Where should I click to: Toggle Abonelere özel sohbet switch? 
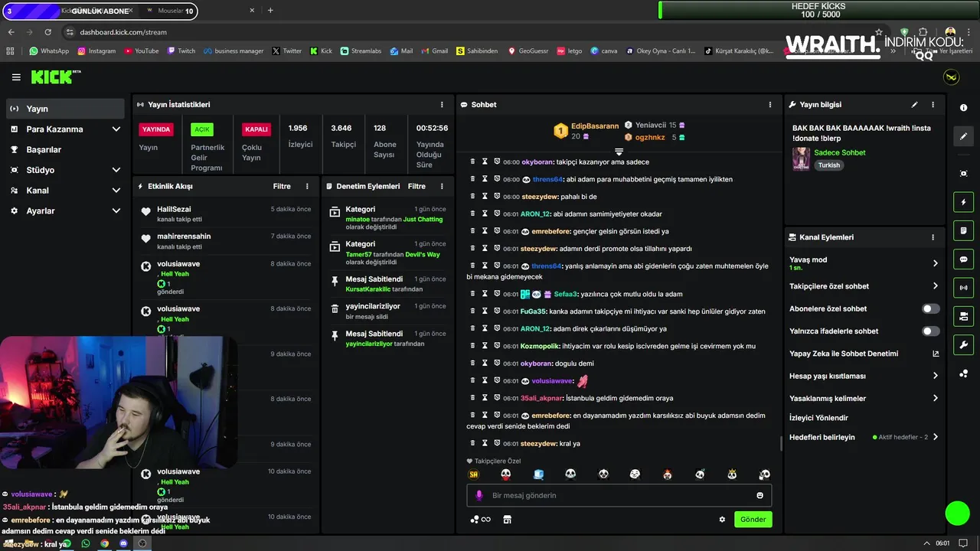click(930, 308)
